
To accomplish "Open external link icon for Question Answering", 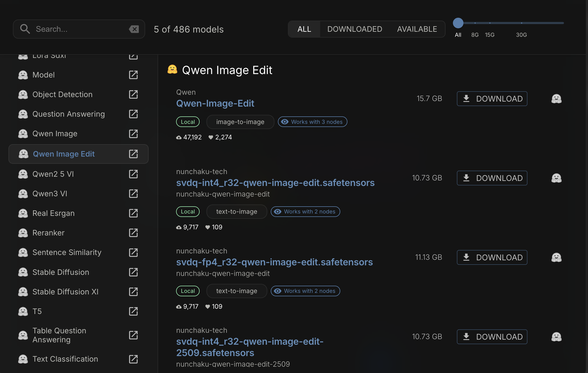I will click(133, 114).
